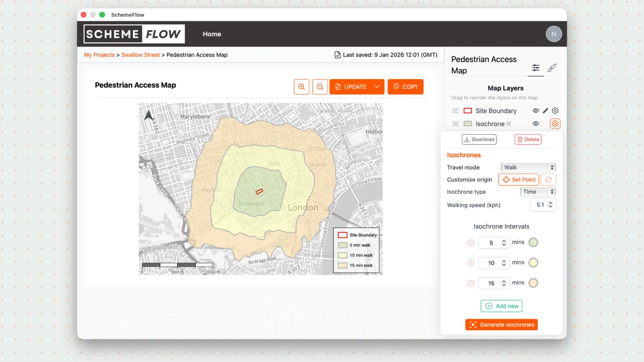Click 'Pedestrian Access Map' canvas title
Screen dimensions: 644x362
coord(135,85)
